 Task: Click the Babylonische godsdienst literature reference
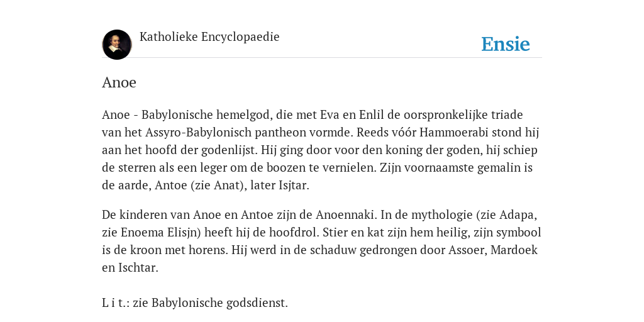[x=219, y=303]
